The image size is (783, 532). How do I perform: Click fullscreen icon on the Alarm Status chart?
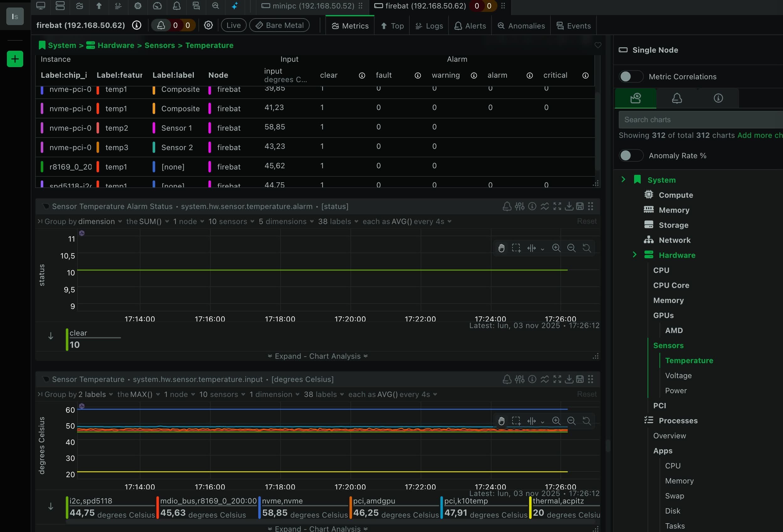[x=557, y=206]
